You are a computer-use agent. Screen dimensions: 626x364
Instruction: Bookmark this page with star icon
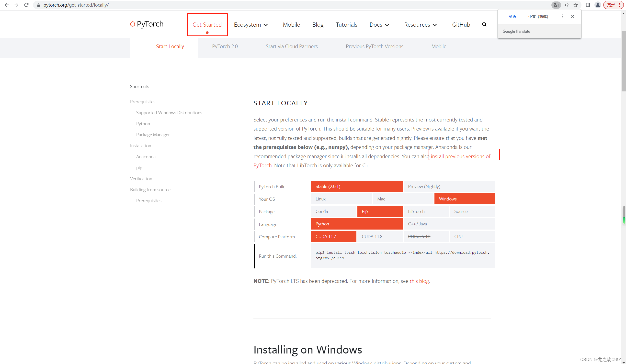[x=576, y=5]
